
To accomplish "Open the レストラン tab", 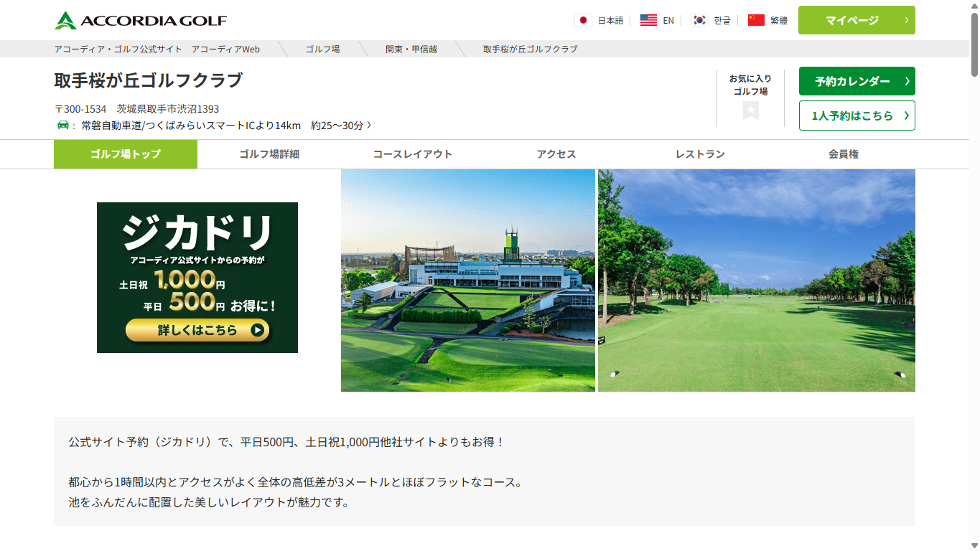I will pyautogui.click(x=700, y=154).
